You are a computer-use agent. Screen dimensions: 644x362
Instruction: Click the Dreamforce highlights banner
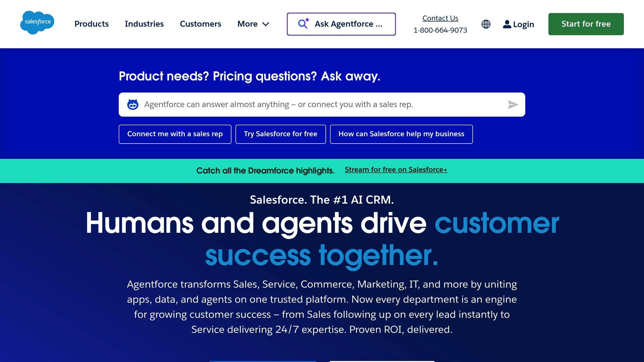(265, 170)
